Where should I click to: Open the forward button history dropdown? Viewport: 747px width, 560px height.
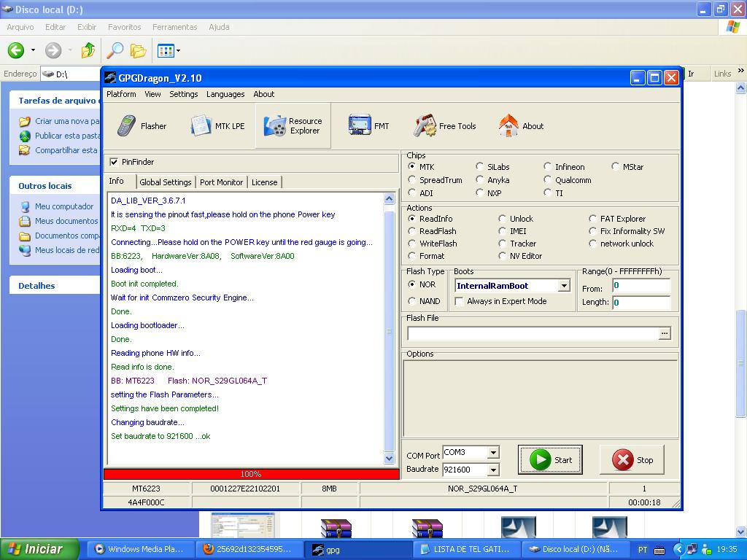[x=70, y=50]
